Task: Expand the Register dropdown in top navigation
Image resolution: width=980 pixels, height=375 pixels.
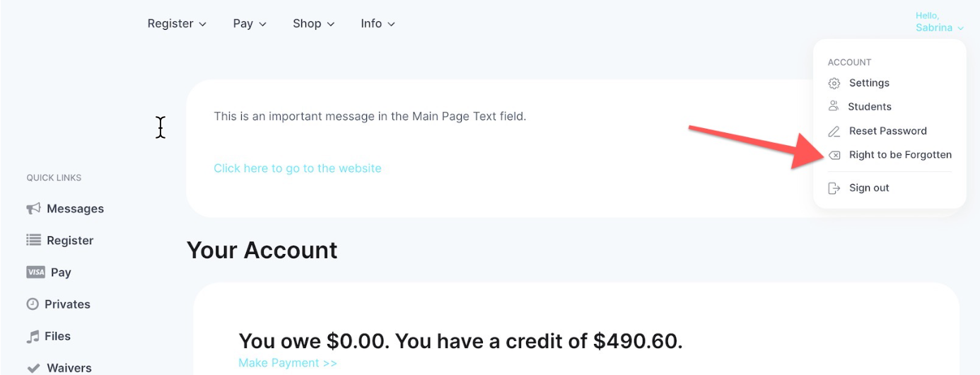Action: coord(177,23)
